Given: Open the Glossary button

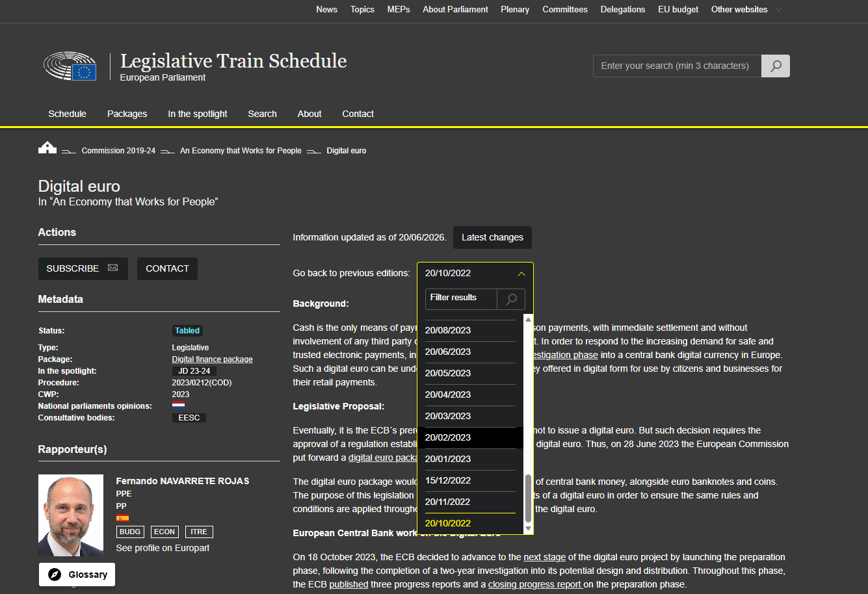Looking at the screenshot, I should coord(77,575).
